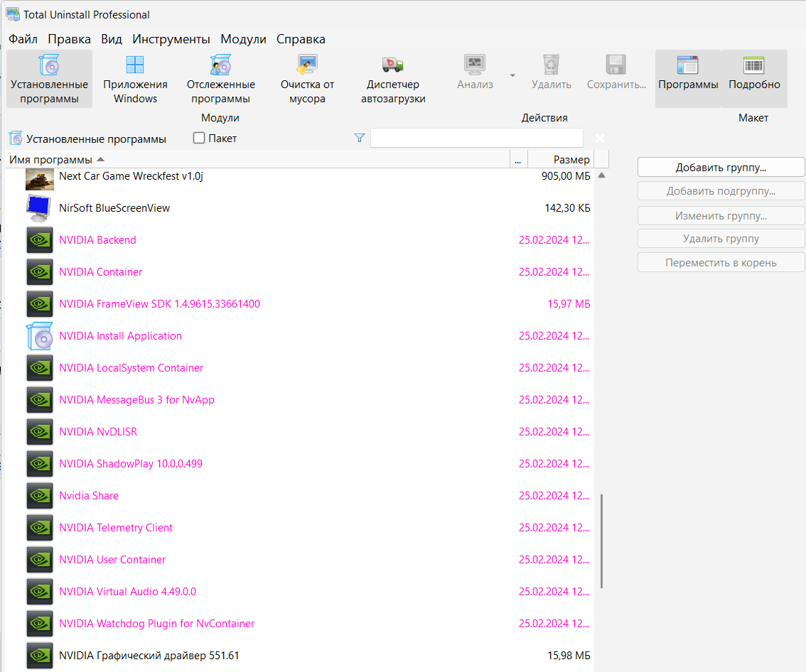Image resolution: width=806 pixels, height=672 pixels.
Task: Switch to the Программы layout
Action: click(688, 79)
